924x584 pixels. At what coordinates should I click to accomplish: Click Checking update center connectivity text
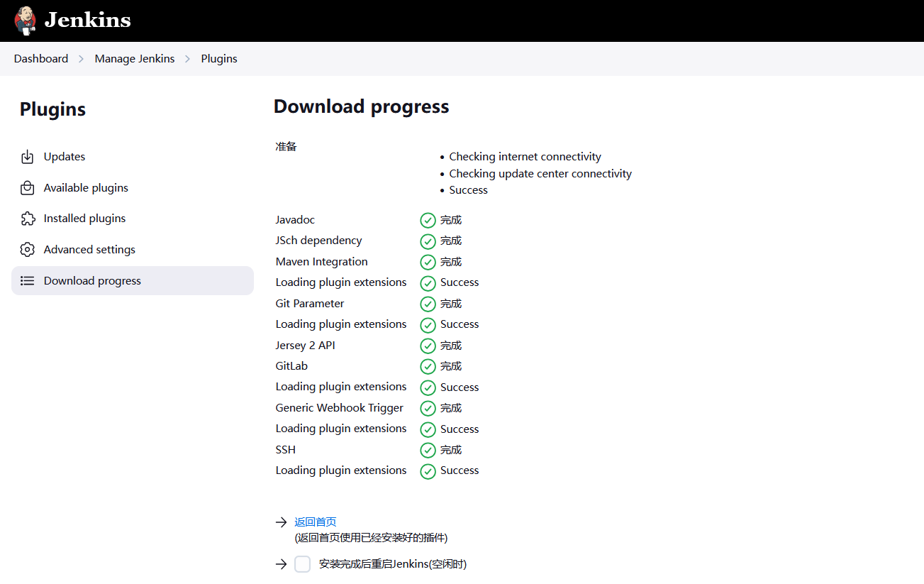[540, 174]
